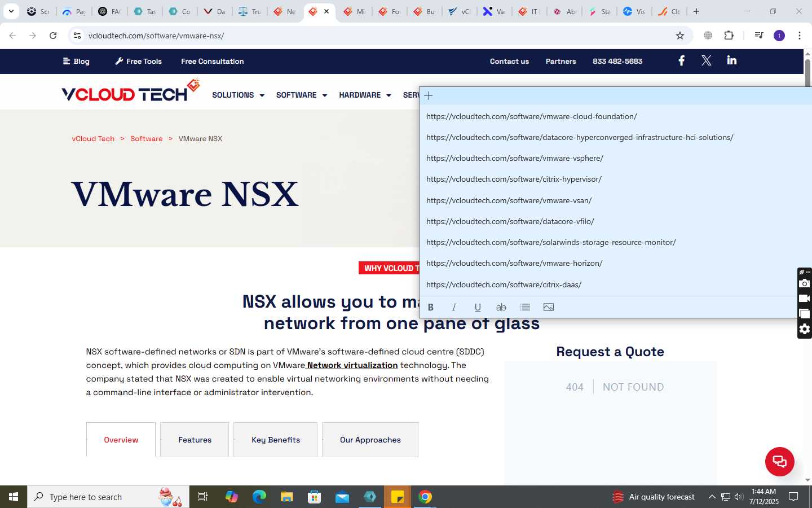Switch to the Features tab

(x=195, y=440)
